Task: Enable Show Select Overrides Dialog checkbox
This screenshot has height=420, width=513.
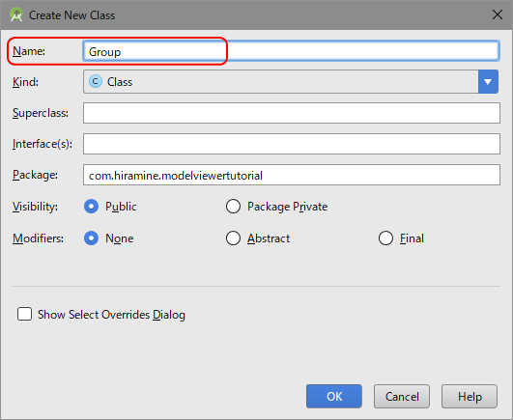Action: 24,314
